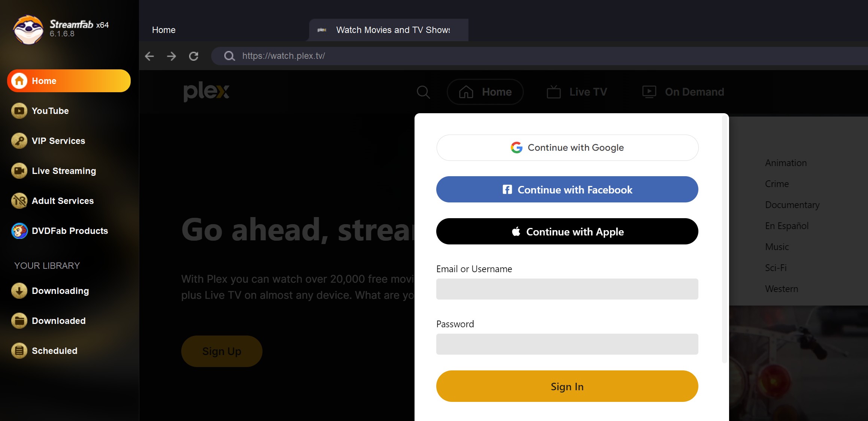Image resolution: width=868 pixels, height=421 pixels.
Task: Open Live Streaming camera icon
Action: (x=19, y=171)
